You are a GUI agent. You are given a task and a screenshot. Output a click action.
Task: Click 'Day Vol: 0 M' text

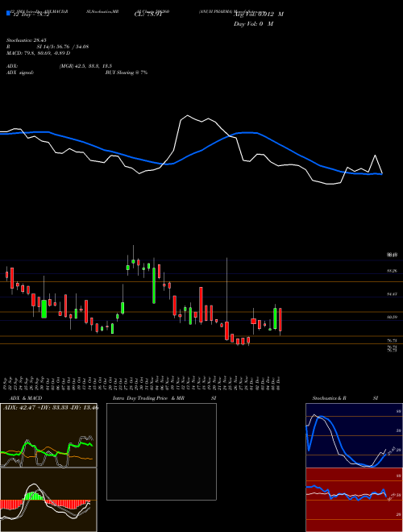coord(253,24)
